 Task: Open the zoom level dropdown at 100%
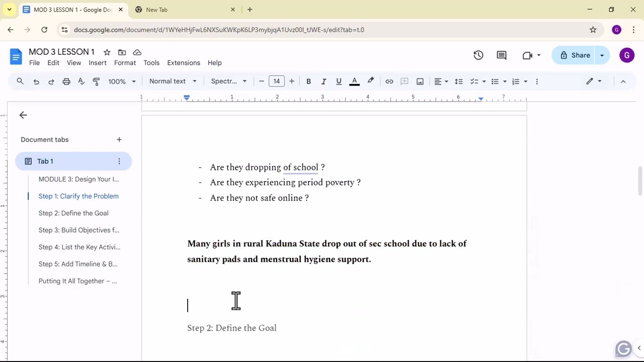pos(122,81)
